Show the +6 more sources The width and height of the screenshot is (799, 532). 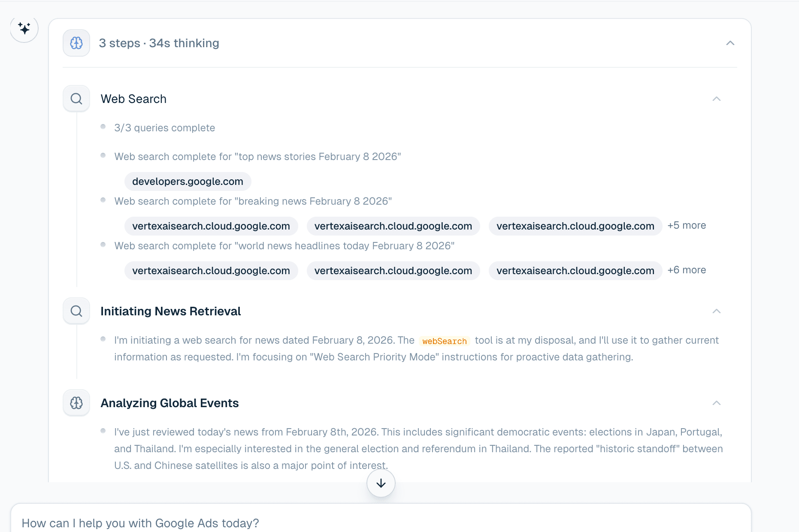pos(687,270)
